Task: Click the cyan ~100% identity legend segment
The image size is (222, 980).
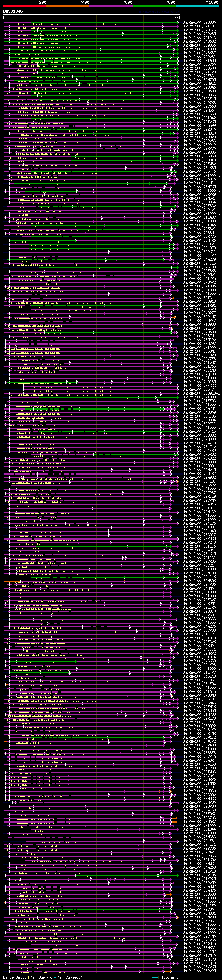Action: [197, 6]
